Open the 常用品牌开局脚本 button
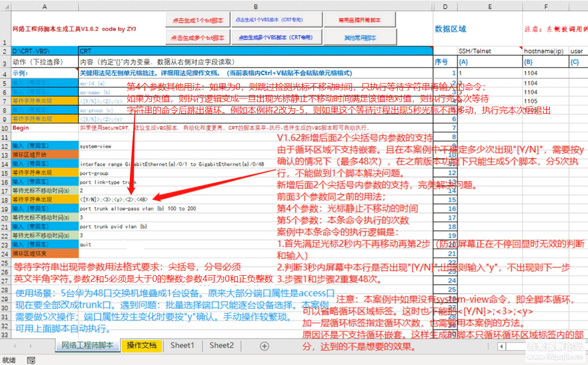 [360, 20]
